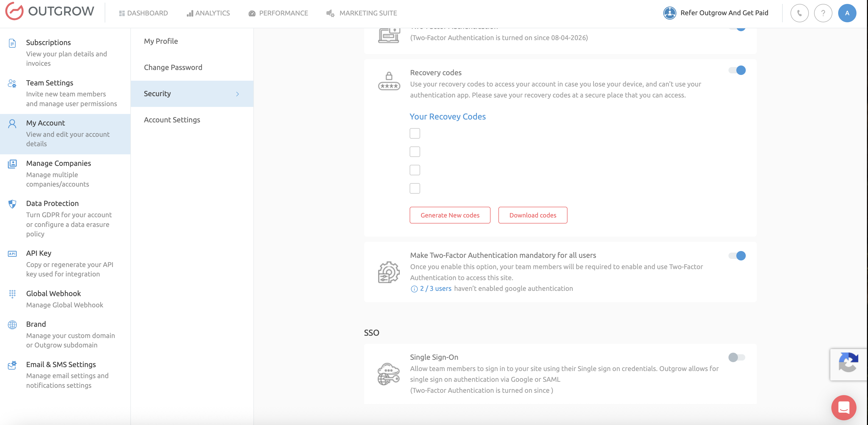The image size is (868, 425).
Task: Click the Outgrow logo
Action: 50,12
